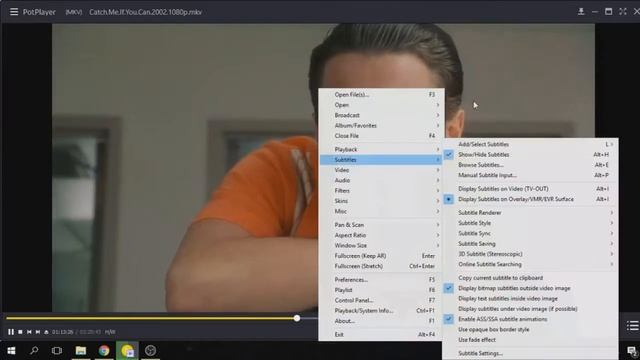Viewport: 640px width, 360px height.
Task: Select Display Subtitles on Overlay/VMR/EVR Surface
Action: click(x=530, y=199)
